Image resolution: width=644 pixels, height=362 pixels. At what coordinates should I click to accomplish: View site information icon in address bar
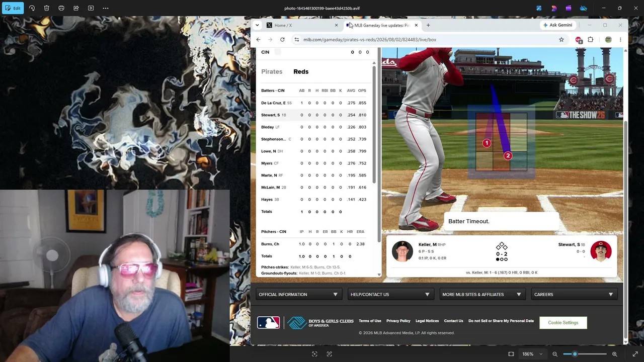[296, 40]
